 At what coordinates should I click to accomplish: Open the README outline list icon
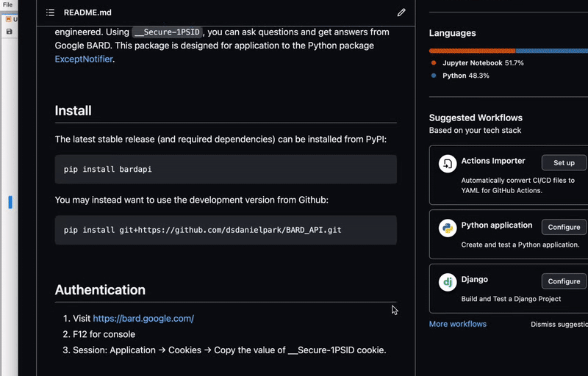point(50,12)
